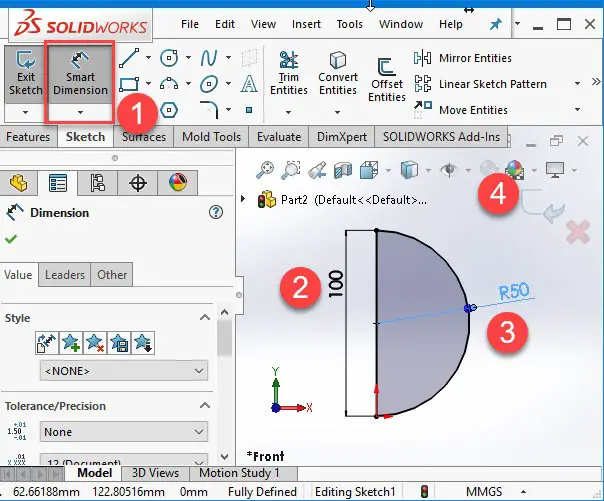Select the Point sketch tool

click(249, 110)
